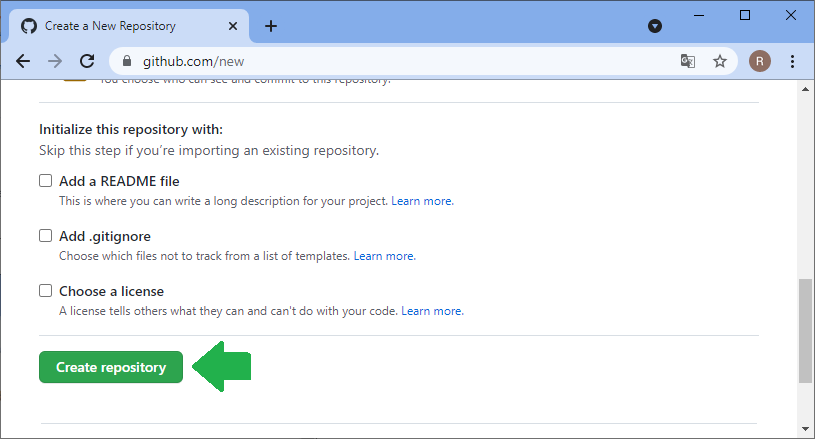Open Learn more link about licenses

point(432,311)
